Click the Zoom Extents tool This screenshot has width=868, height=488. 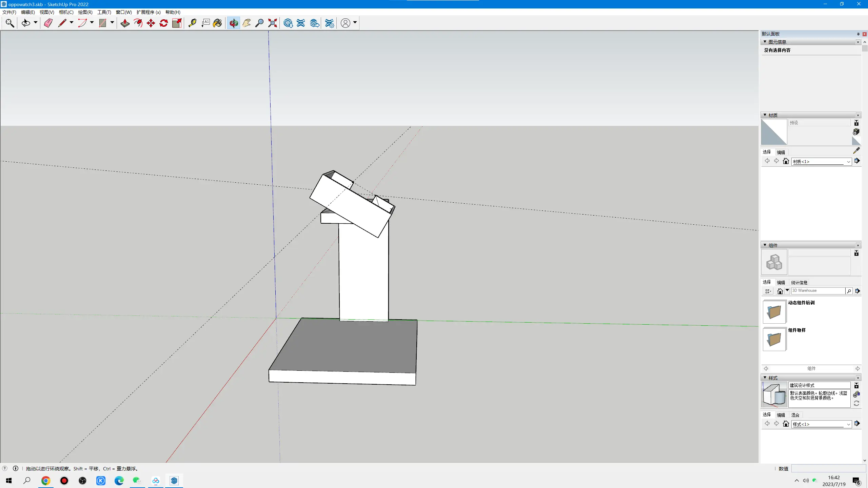click(x=273, y=23)
